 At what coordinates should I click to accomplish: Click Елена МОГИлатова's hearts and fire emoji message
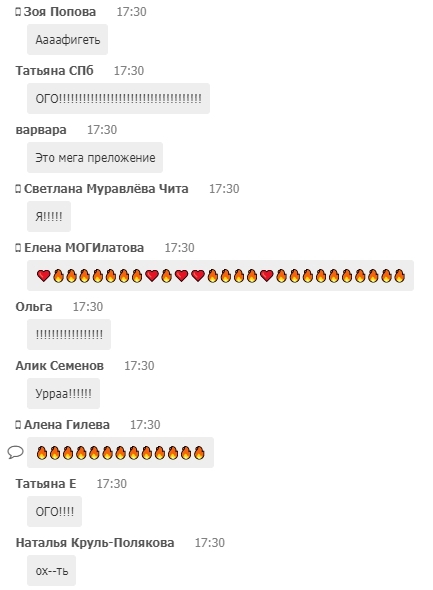[220, 275]
